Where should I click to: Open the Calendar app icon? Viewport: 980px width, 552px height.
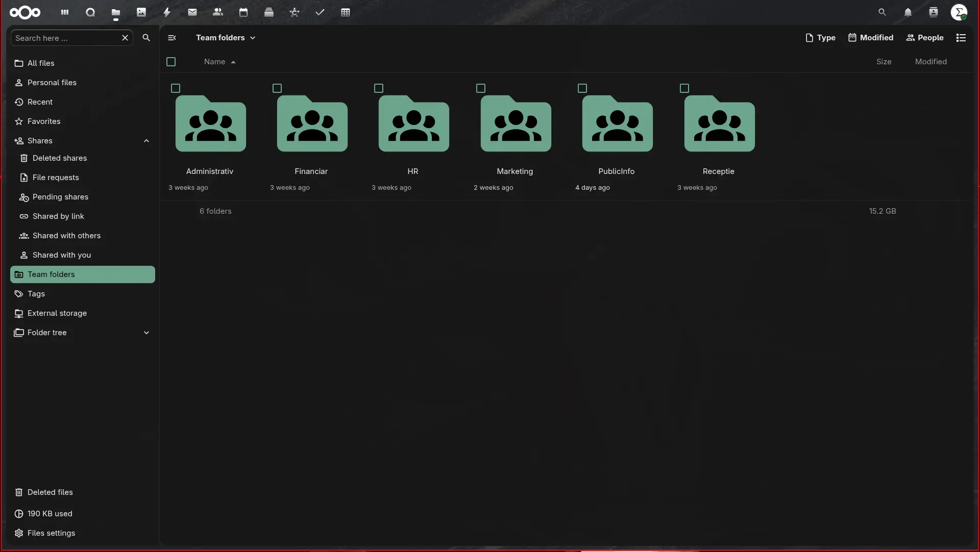click(243, 12)
